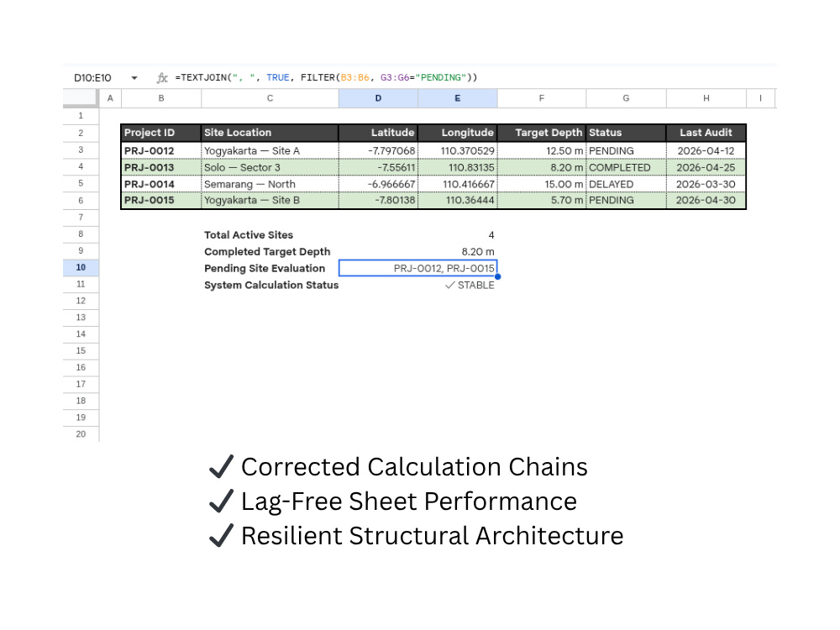Select target depth cell 15.00 m
The width and height of the screenshot is (840, 630).
click(x=542, y=184)
